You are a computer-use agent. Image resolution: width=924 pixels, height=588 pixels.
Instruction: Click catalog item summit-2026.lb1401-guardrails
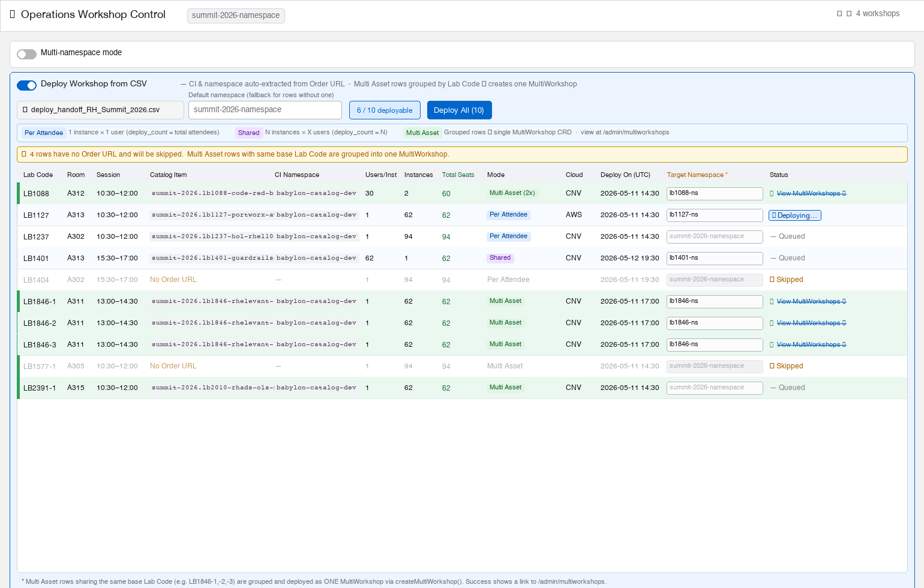212,258
